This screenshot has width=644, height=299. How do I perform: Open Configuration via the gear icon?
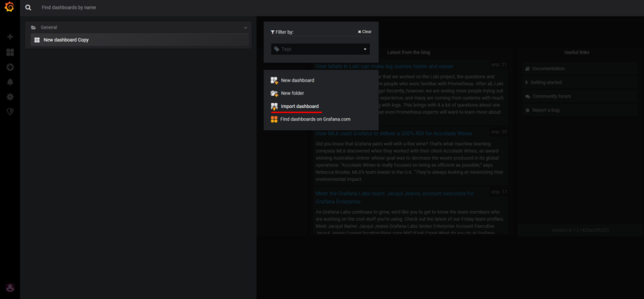(9, 97)
